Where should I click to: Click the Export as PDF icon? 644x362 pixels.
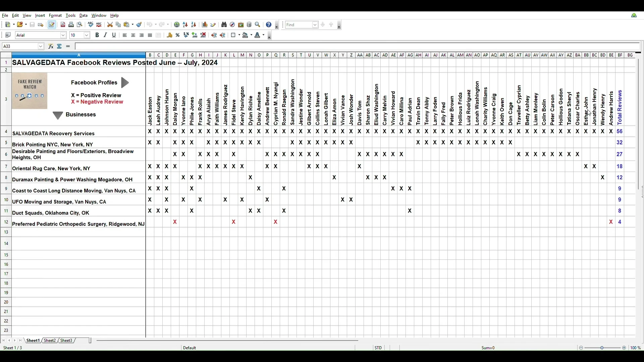pyautogui.click(x=63, y=25)
